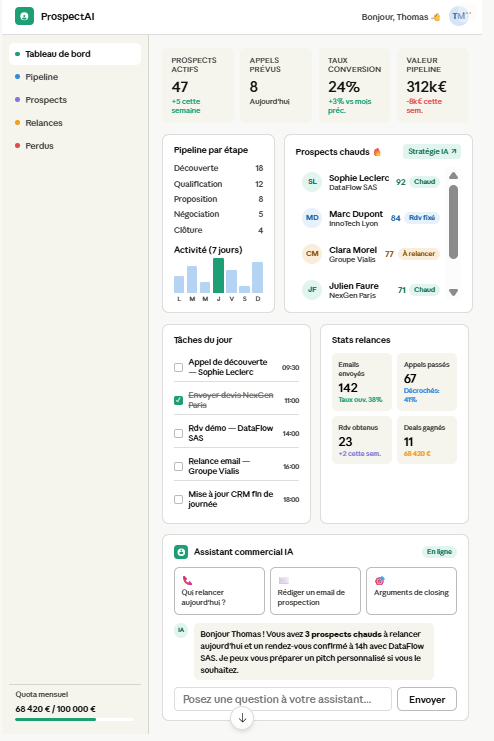Select Relances in the sidebar
494x741 pixels.
75,123
